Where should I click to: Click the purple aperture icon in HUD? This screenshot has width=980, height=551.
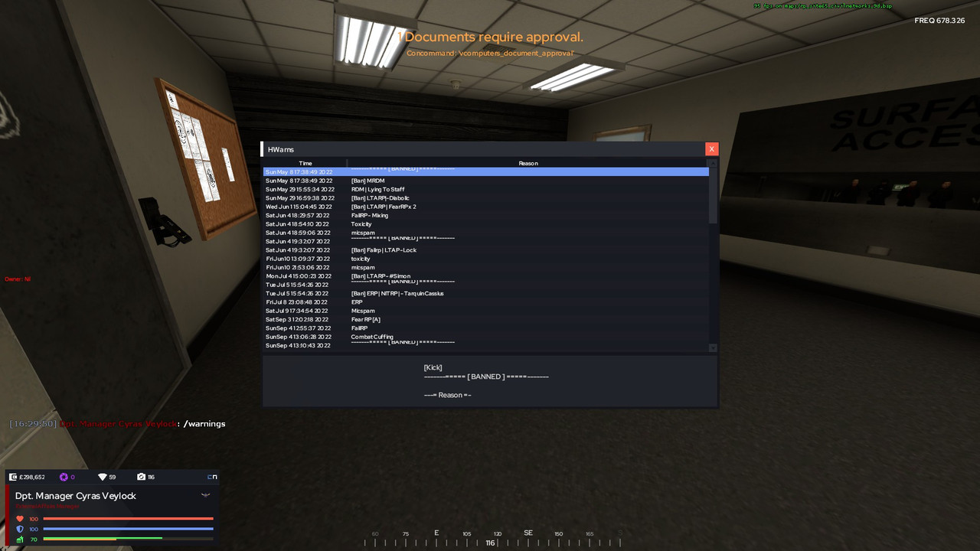click(x=64, y=477)
